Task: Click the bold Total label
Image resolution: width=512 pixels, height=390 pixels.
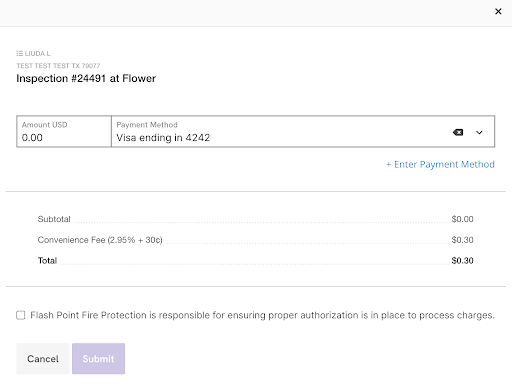Action: pos(47,261)
